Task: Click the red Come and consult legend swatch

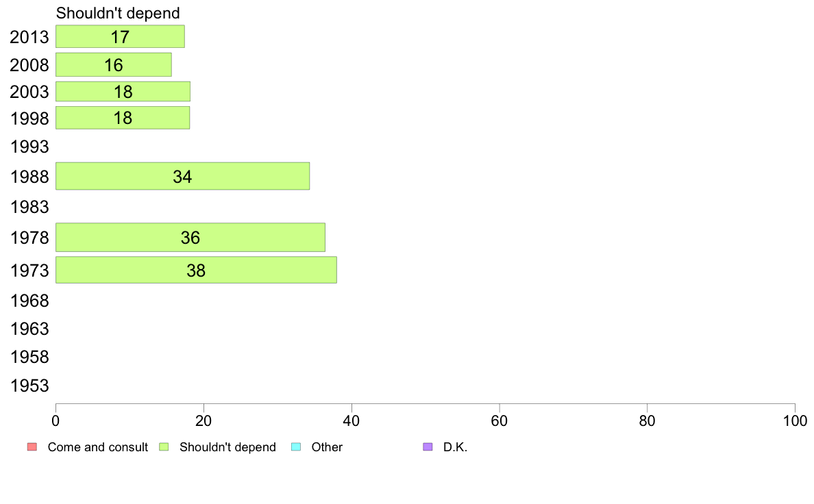Action: coord(32,447)
